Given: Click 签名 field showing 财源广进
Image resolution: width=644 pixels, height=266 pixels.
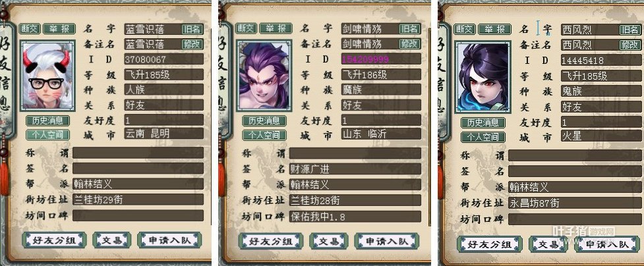Looking at the screenshot, I should tap(355, 169).
